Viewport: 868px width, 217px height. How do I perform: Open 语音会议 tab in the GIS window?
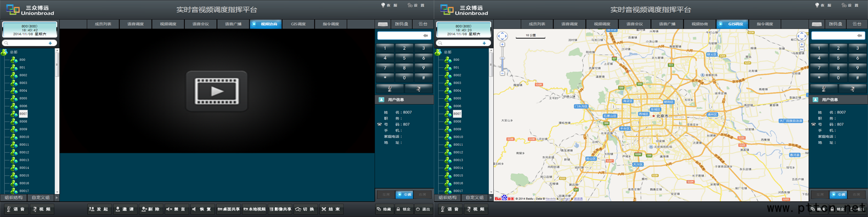pos(635,24)
